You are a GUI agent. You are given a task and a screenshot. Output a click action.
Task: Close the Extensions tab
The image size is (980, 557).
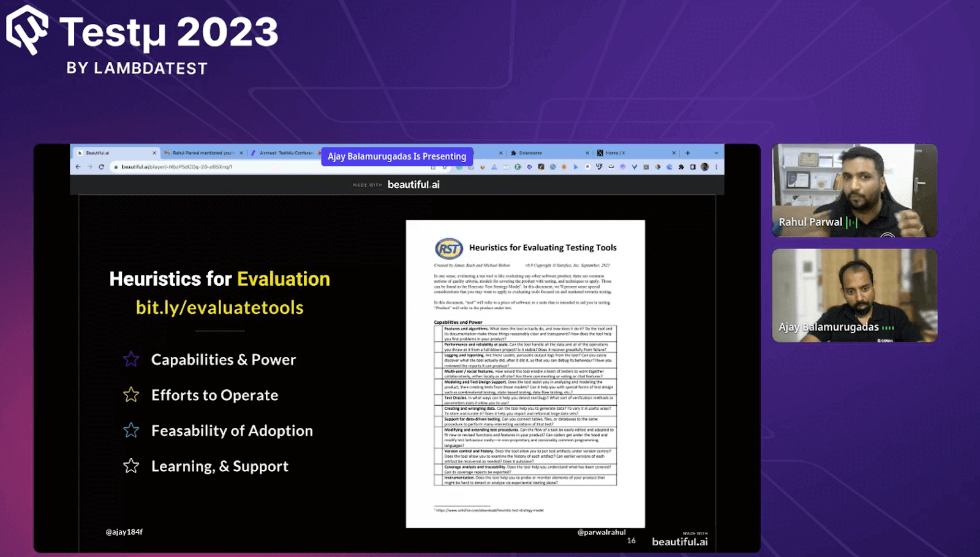587,153
